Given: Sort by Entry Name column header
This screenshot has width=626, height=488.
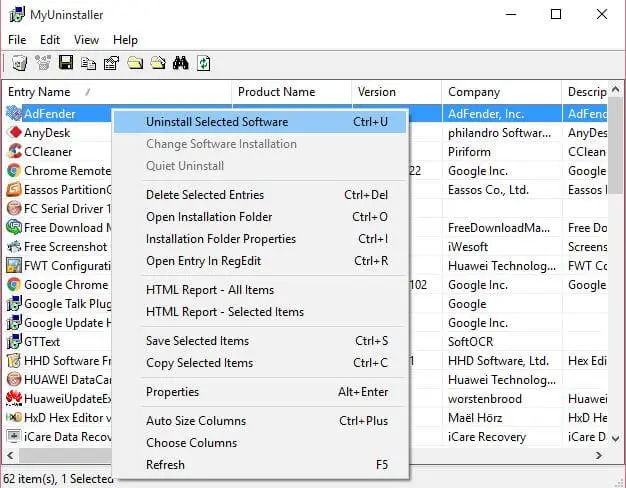Looking at the screenshot, I should [117, 92].
